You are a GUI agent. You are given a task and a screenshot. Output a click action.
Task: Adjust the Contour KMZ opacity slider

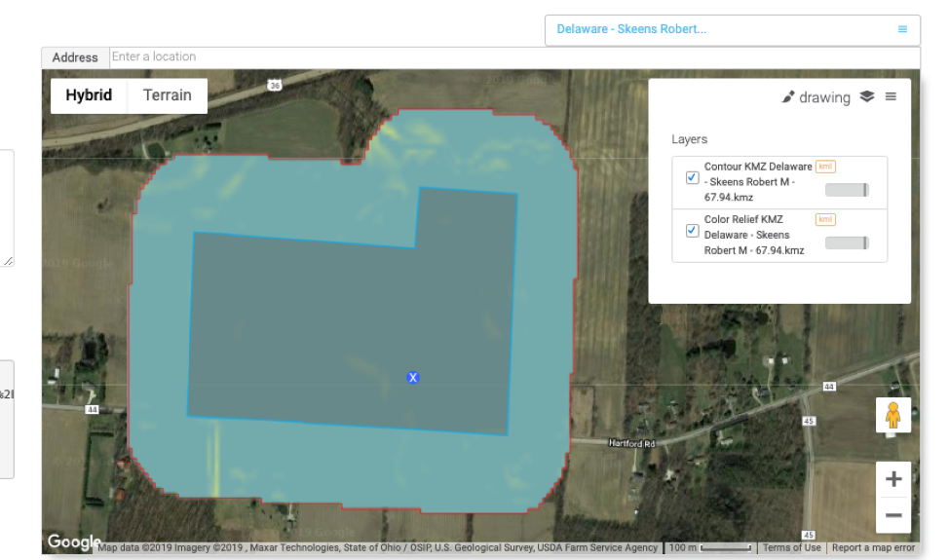click(847, 190)
